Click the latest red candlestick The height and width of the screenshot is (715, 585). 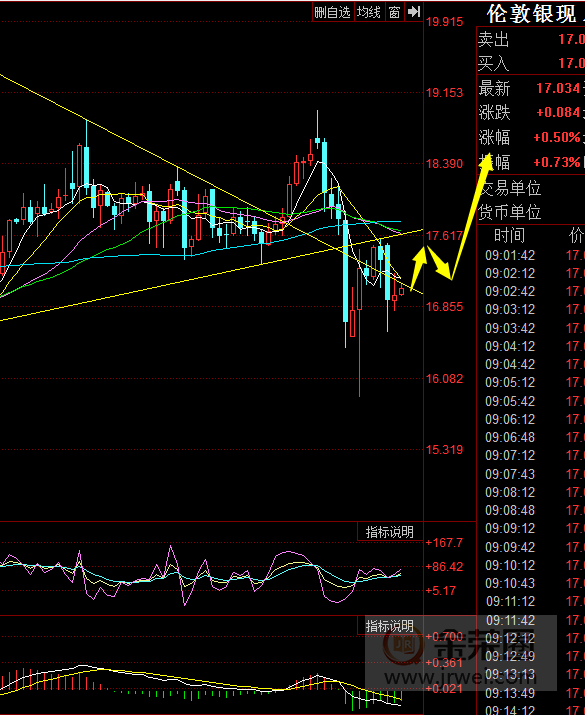(x=401, y=292)
